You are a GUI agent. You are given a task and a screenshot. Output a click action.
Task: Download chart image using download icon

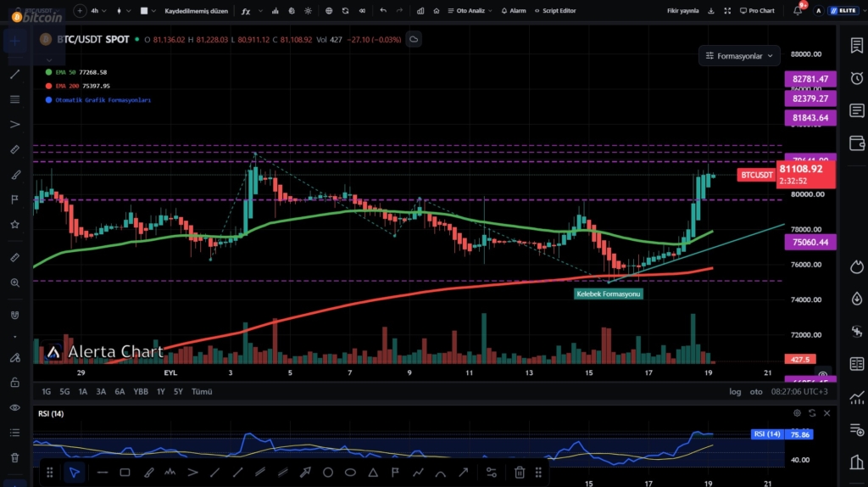click(711, 10)
